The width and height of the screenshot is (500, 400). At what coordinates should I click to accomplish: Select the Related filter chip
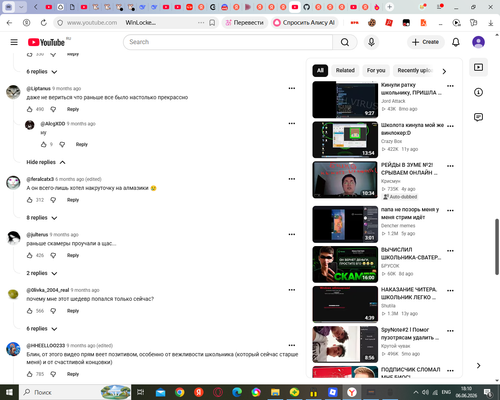(x=345, y=70)
